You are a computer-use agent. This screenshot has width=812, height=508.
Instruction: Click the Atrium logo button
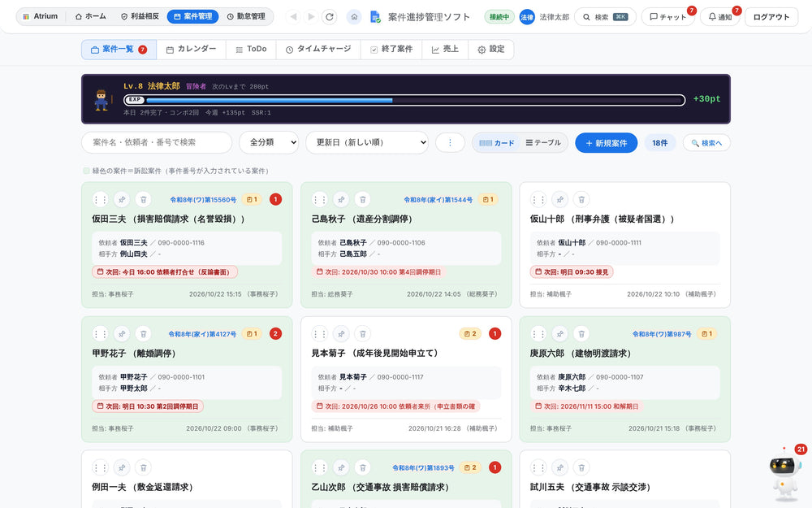pyautogui.click(x=41, y=16)
